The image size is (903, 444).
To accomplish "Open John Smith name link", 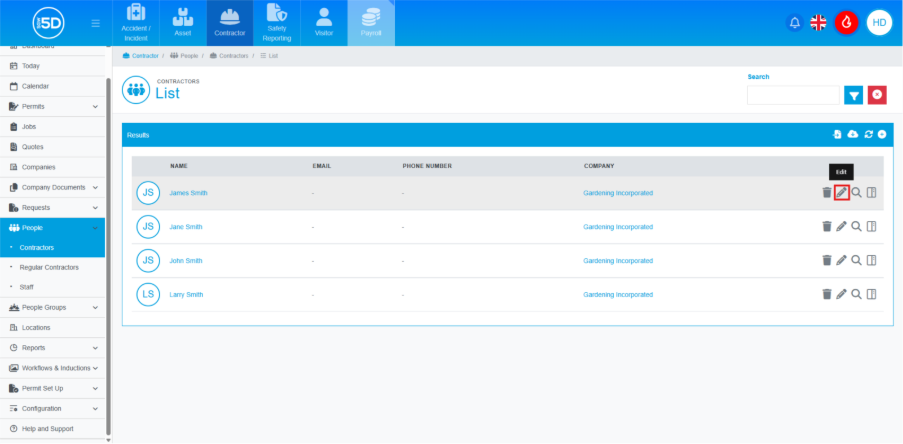I will click(185, 260).
